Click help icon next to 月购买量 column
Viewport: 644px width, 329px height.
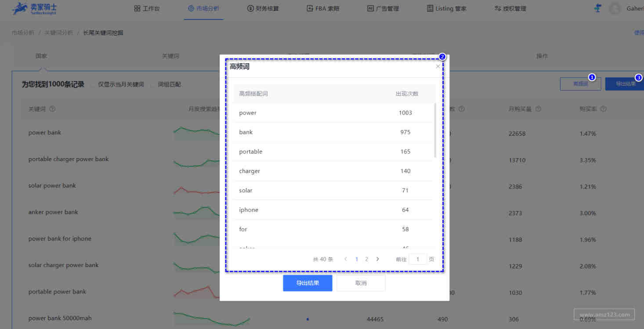538,109
